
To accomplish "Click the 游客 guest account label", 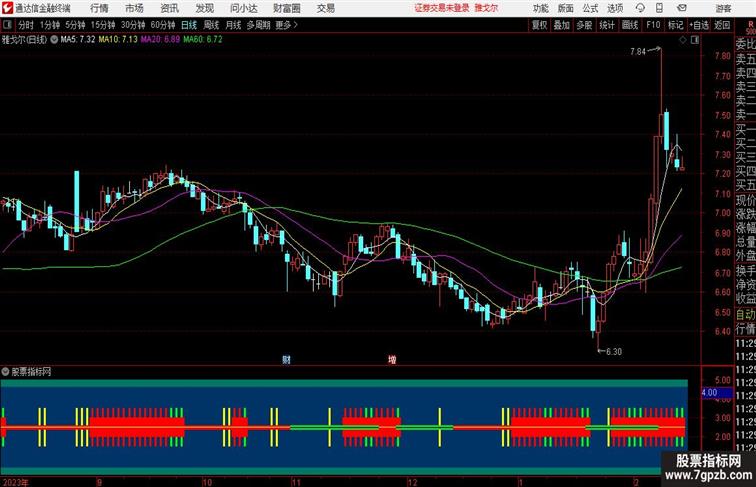I will pos(723,8).
